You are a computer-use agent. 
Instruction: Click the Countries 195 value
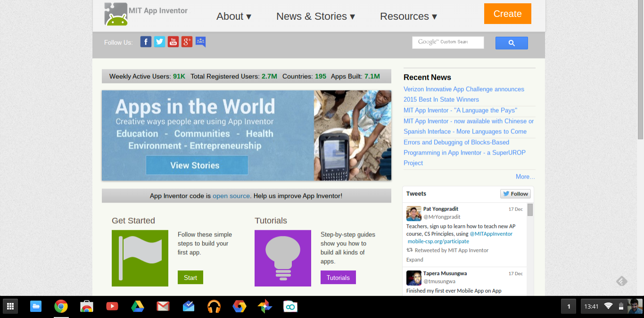pos(321,76)
